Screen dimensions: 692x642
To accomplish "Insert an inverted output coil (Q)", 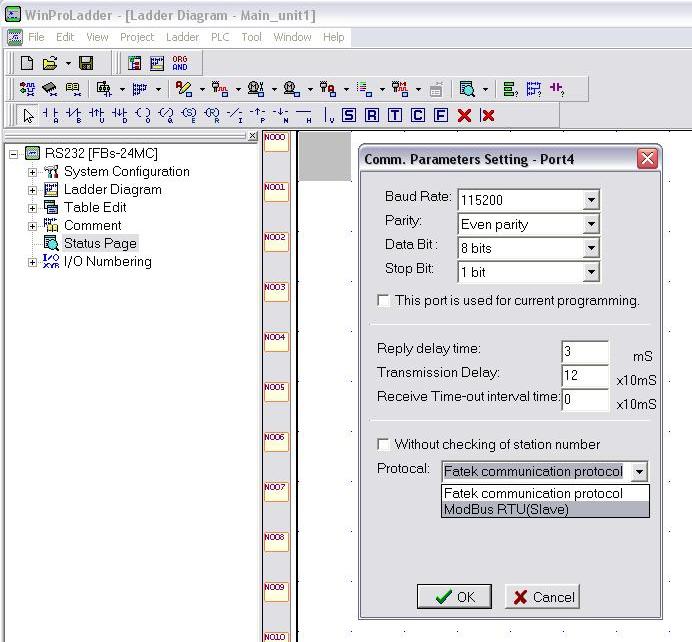I will click(x=165, y=115).
